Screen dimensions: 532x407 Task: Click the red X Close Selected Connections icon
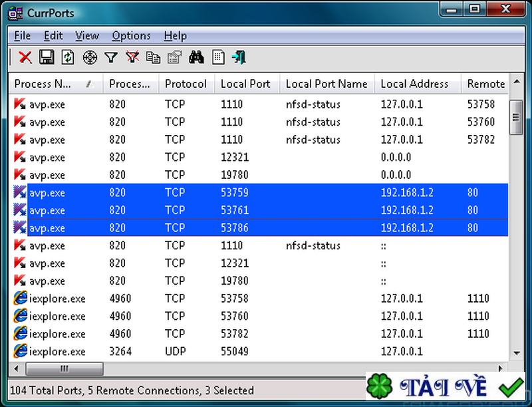coord(25,58)
